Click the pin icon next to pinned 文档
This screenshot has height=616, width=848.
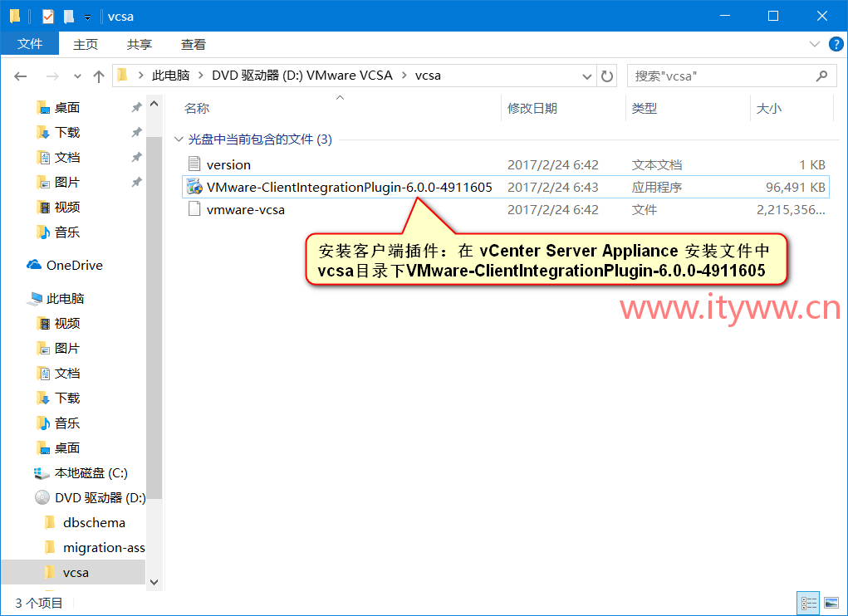[136, 157]
